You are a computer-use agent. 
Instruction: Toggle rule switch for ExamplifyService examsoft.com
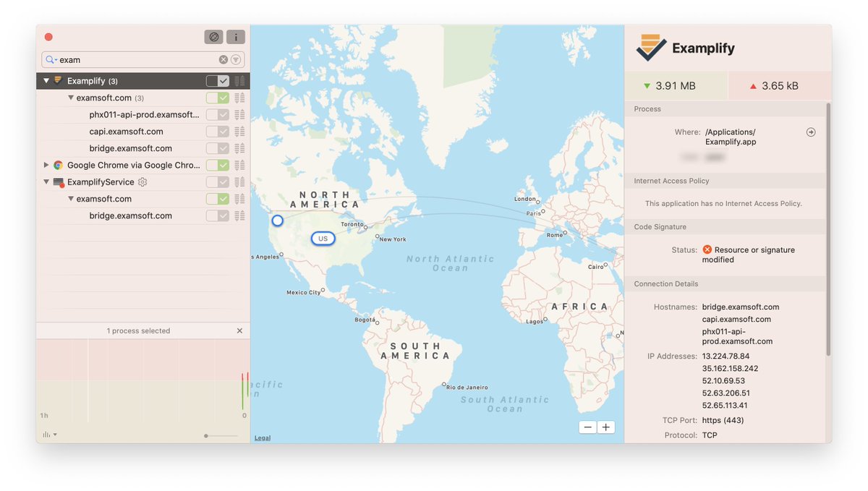click(x=218, y=199)
